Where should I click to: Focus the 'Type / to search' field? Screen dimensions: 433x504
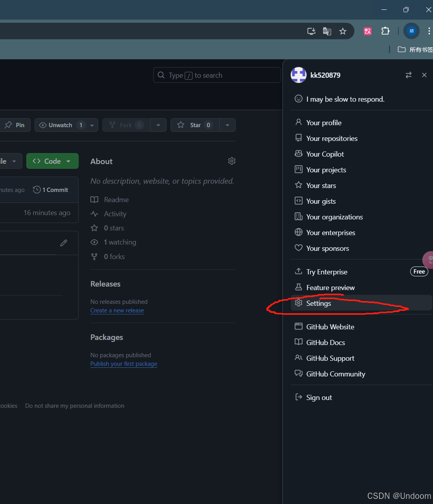point(217,75)
